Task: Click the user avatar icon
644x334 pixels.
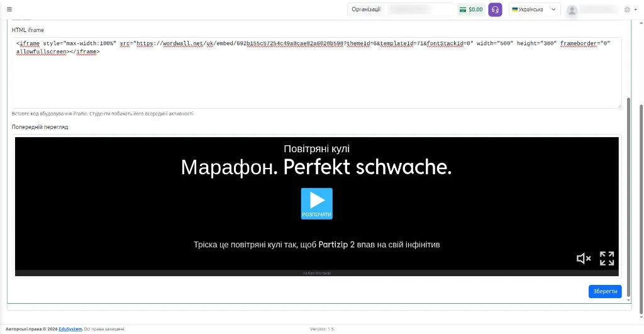Action: (x=572, y=10)
